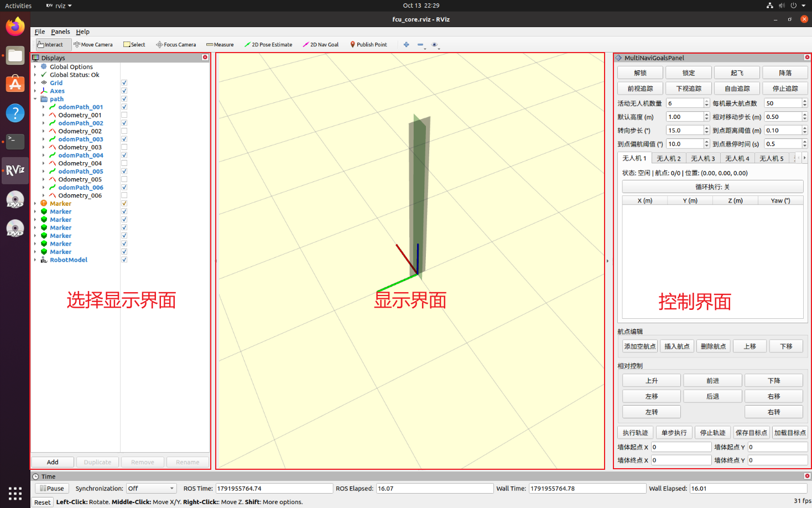Open the Synchronization dropdown
Image resolution: width=812 pixels, height=508 pixels.
click(x=150, y=489)
